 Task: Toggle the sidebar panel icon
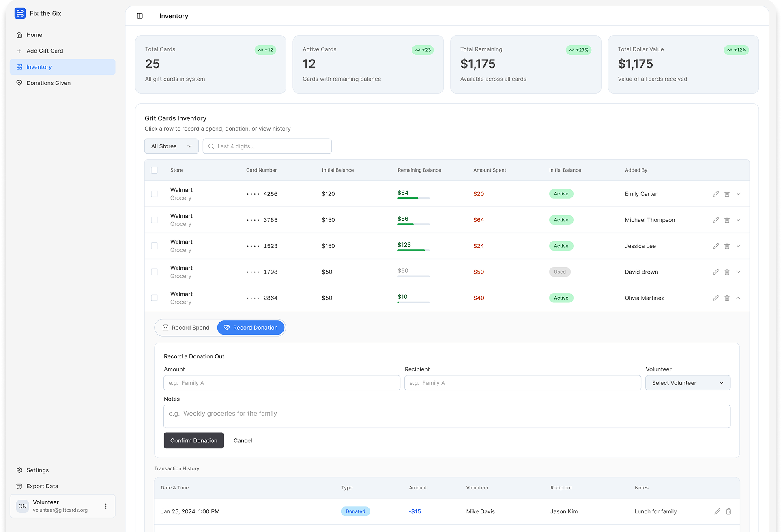(x=140, y=16)
